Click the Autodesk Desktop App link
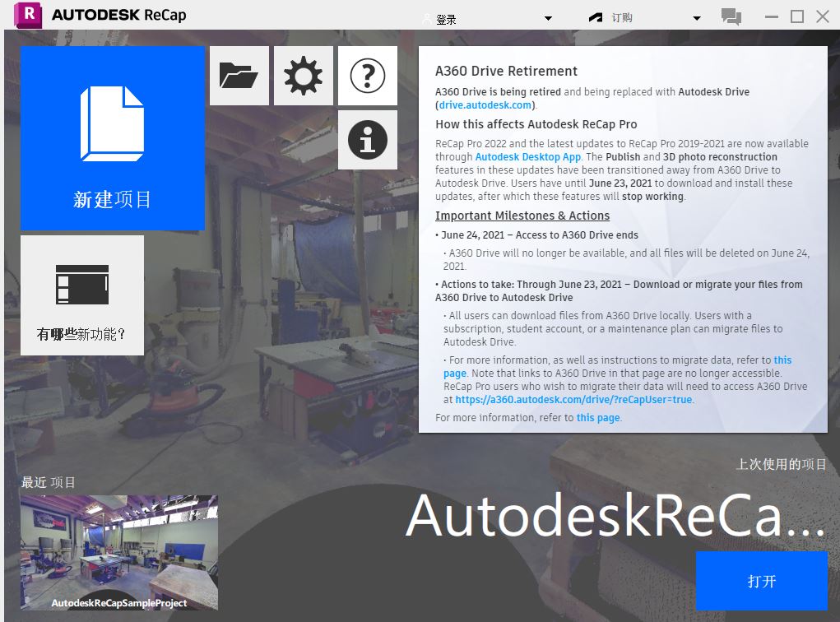 tap(527, 156)
